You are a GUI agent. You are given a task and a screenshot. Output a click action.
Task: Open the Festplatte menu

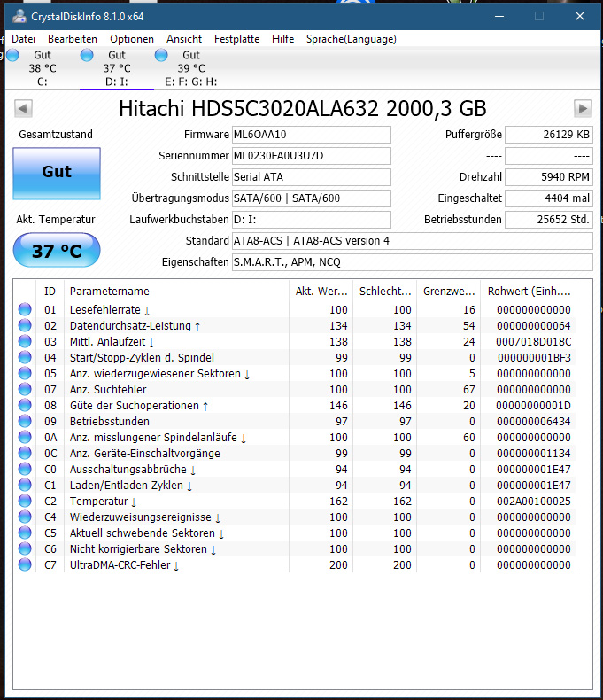coord(236,39)
